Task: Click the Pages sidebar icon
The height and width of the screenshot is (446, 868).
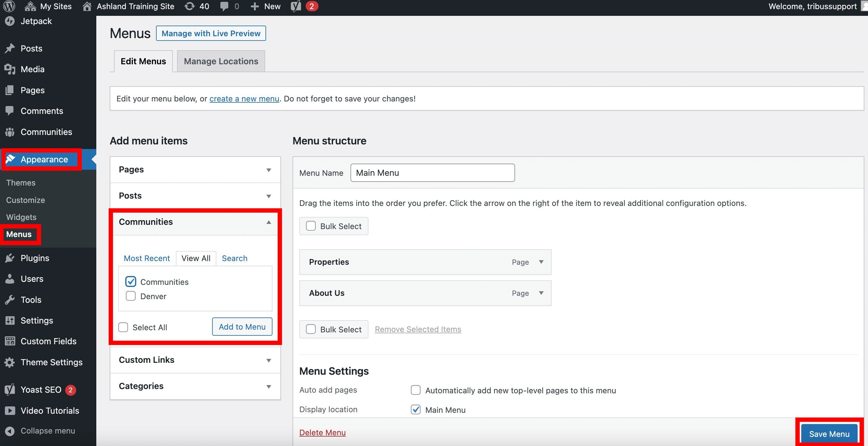Action: pyautogui.click(x=10, y=90)
